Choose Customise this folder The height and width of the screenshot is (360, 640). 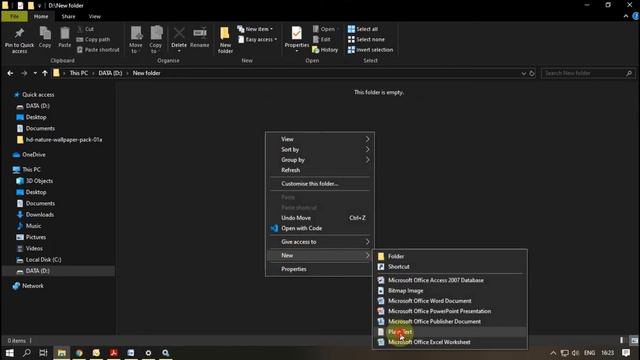pyautogui.click(x=320, y=184)
